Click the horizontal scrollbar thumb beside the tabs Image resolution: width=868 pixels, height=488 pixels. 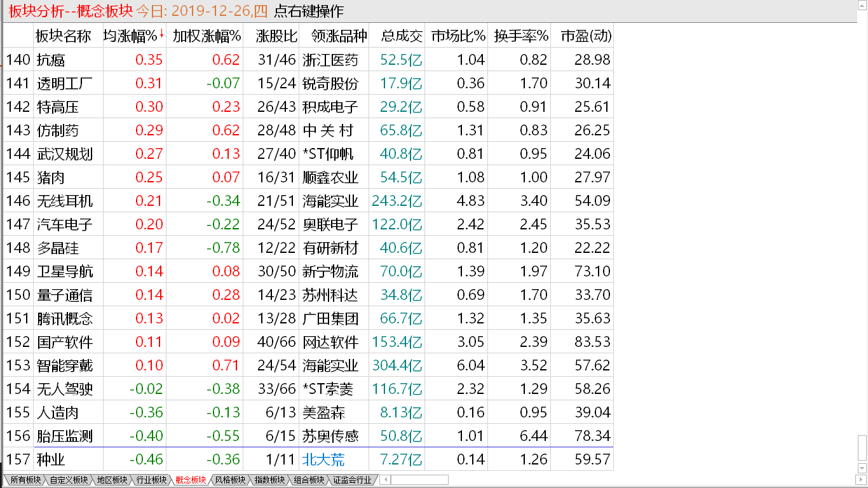point(419,480)
